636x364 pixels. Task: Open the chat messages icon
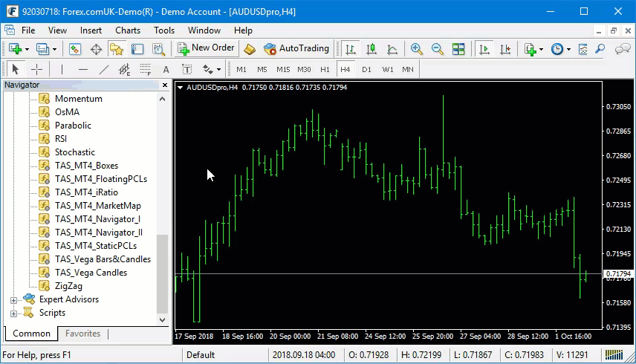622,49
